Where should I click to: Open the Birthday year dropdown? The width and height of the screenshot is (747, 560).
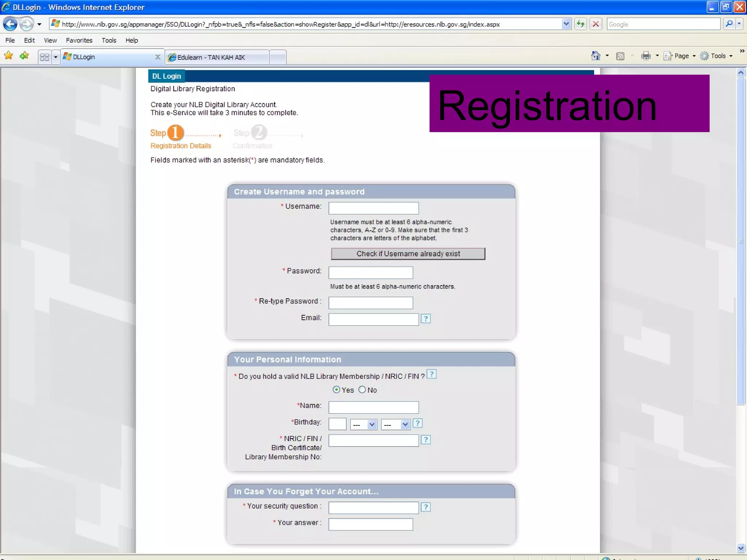396,424
